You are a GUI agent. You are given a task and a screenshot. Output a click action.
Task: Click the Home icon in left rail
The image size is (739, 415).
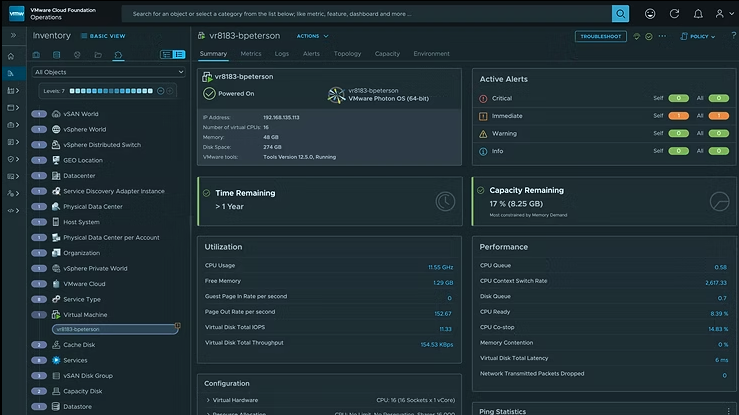pyautogui.click(x=12, y=54)
